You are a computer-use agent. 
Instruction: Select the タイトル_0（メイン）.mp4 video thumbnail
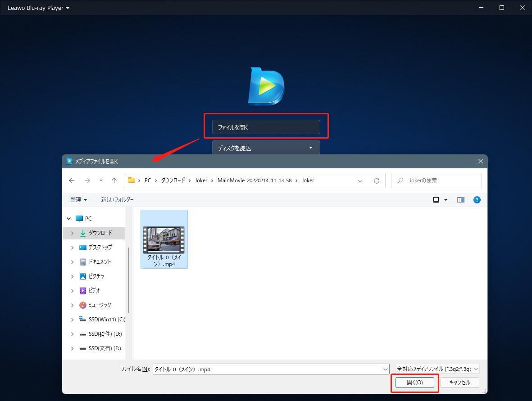pos(164,240)
